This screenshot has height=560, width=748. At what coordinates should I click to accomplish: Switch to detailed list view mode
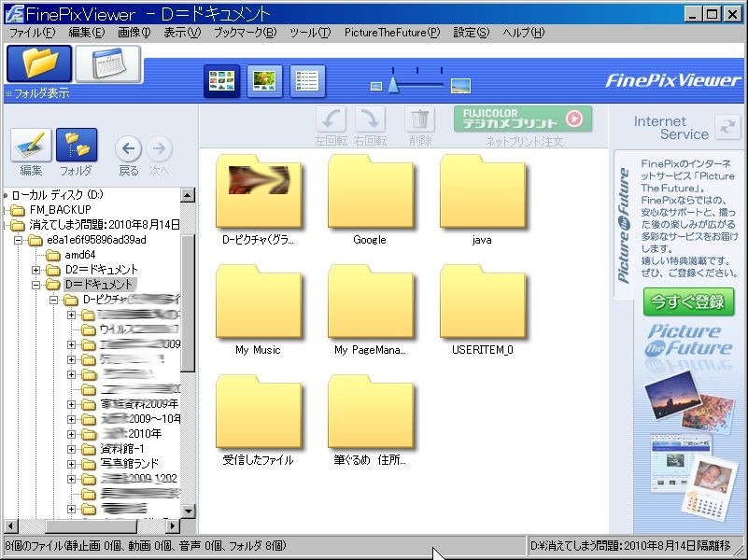pyautogui.click(x=307, y=82)
